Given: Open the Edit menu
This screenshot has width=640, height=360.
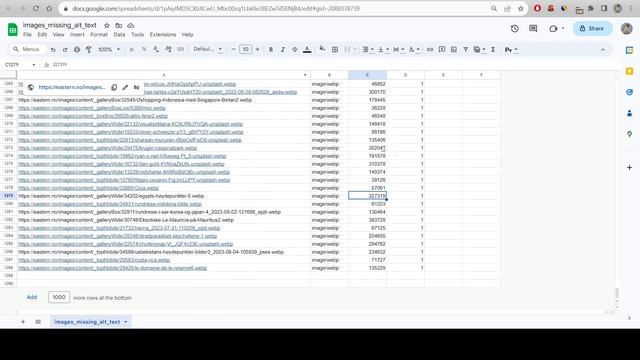Looking at the screenshot, I should click(x=42, y=35).
